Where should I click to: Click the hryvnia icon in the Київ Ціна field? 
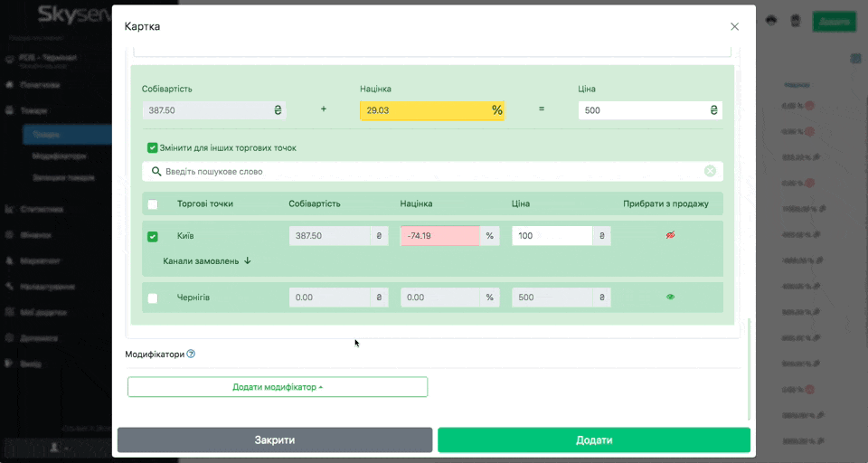pyautogui.click(x=601, y=236)
